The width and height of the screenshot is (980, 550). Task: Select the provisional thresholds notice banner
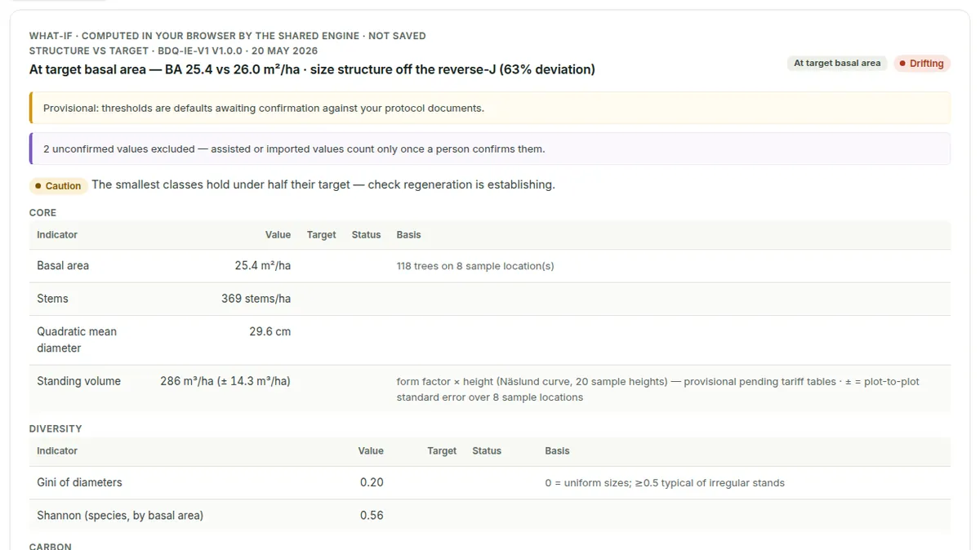tap(490, 108)
